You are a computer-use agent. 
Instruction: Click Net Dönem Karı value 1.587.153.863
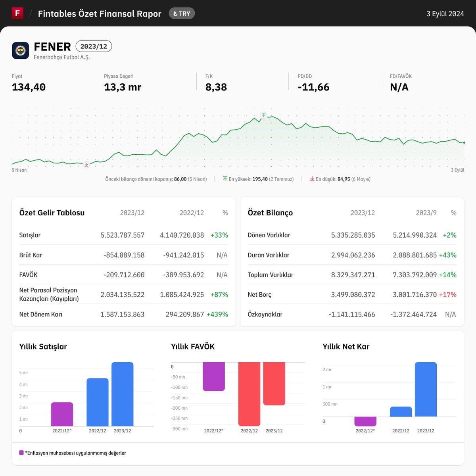coord(123,314)
